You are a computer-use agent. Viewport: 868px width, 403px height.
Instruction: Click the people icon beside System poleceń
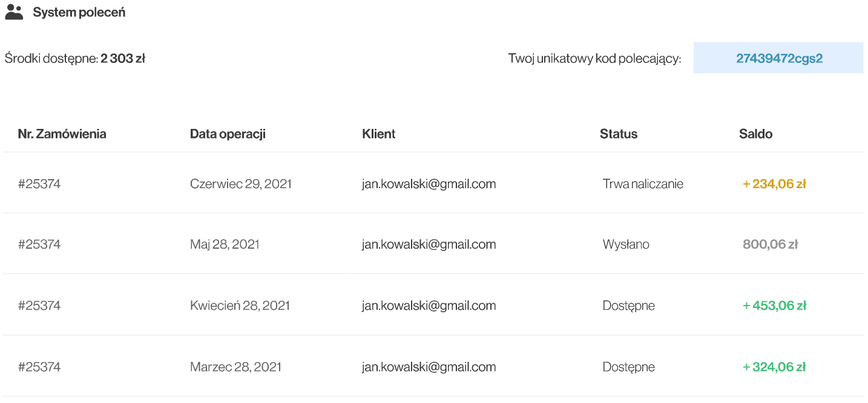[x=14, y=12]
